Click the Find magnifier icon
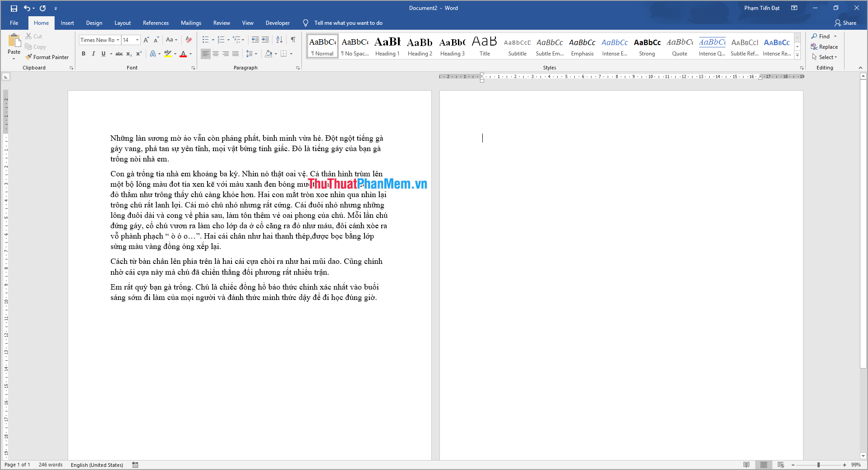The height and width of the screenshot is (470, 868). [814, 36]
